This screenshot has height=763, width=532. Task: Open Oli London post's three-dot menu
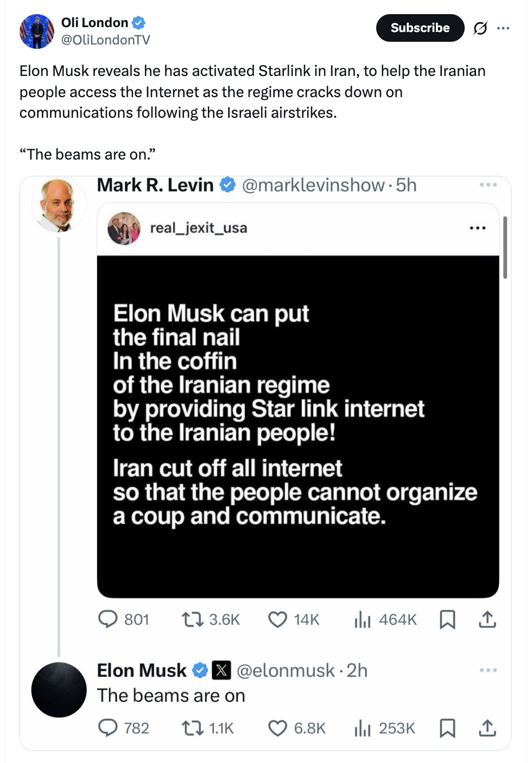503,28
